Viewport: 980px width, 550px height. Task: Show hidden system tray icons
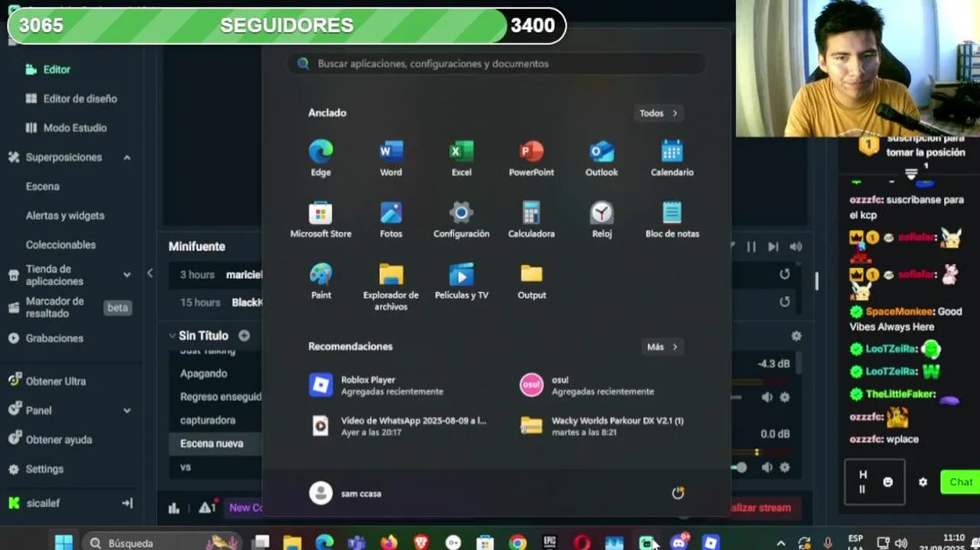pyautogui.click(x=780, y=543)
